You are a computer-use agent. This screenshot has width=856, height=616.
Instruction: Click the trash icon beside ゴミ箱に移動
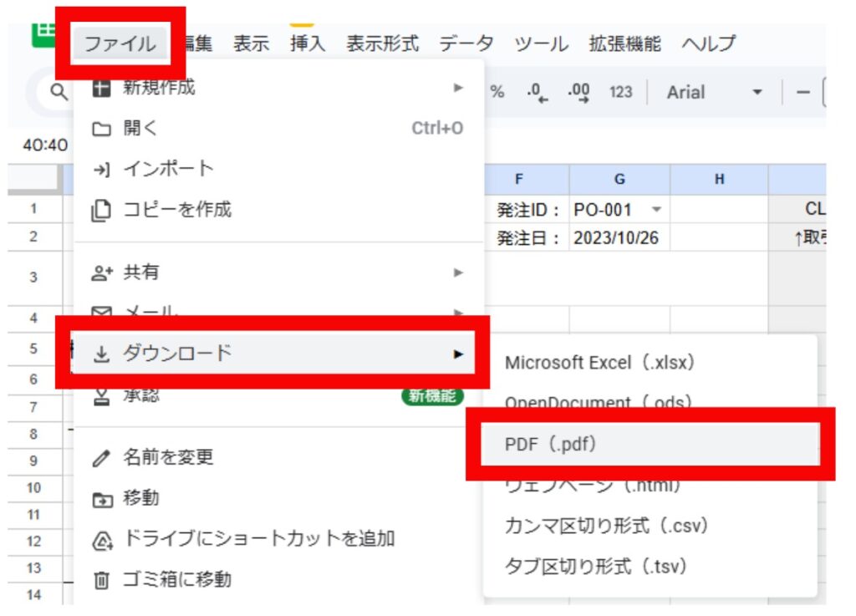(101, 579)
